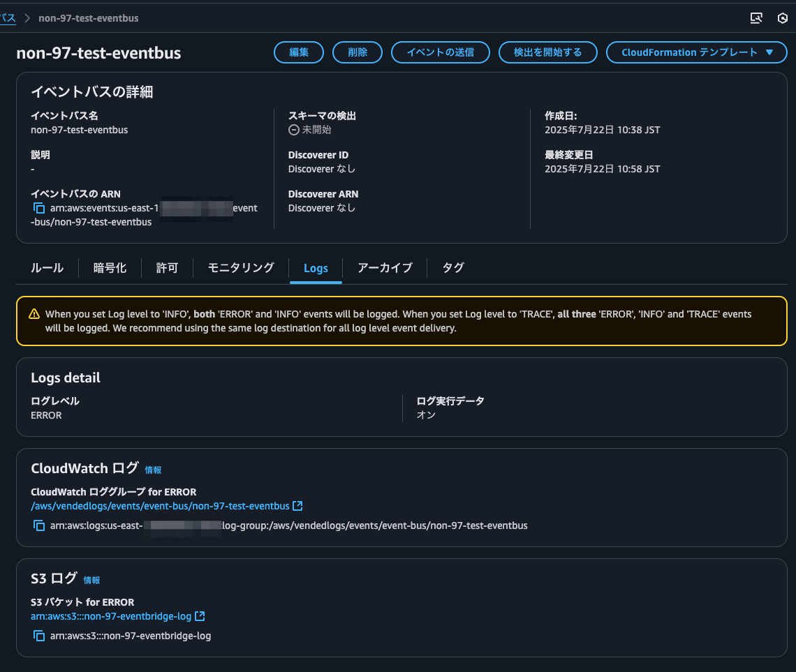Image resolution: width=796 pixels, height=672 pixels.
Task: Select the Logs tab
Action: pyautogui.click(x=316, y=268)
